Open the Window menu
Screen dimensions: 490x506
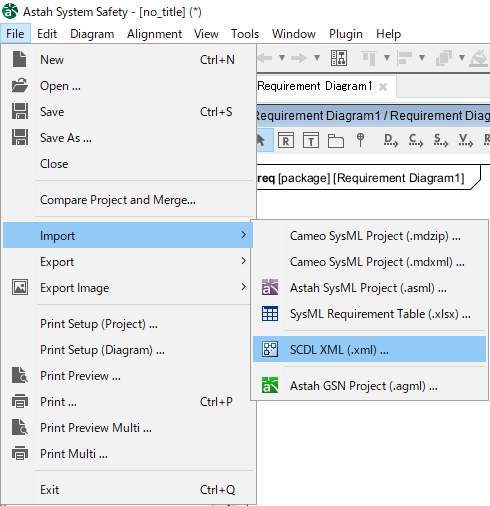(x=294, y=34)
